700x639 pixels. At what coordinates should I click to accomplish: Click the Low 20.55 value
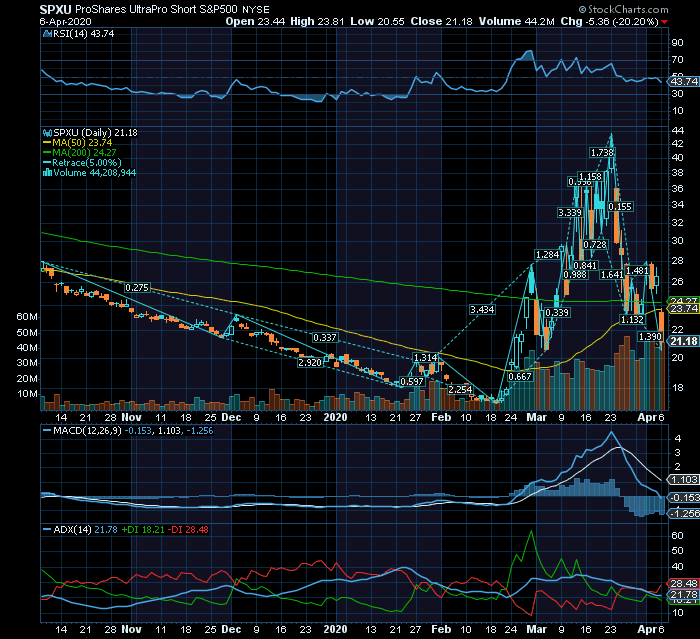[377, 21]
